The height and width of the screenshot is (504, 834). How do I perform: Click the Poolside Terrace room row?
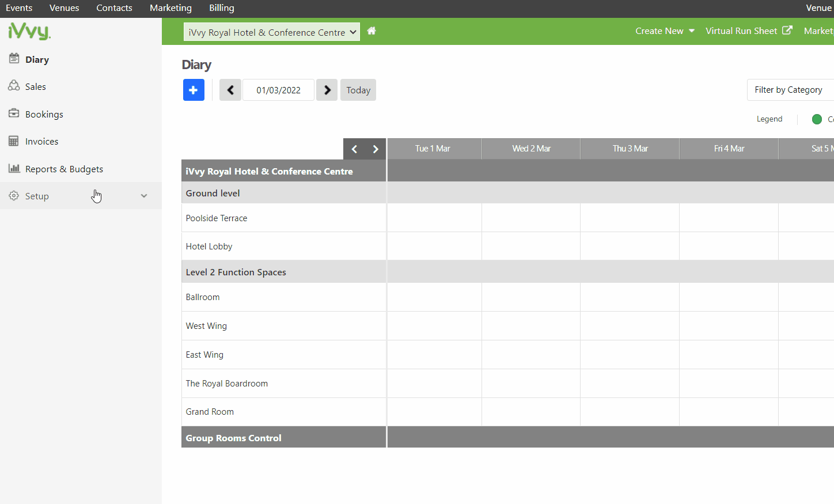tap(284, 218)
